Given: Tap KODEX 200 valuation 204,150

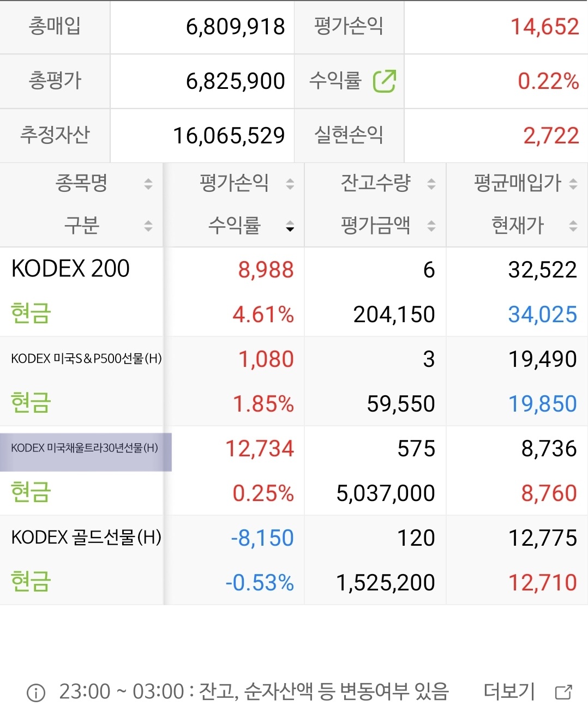Looking at the screenshot, I should point(394,315).
